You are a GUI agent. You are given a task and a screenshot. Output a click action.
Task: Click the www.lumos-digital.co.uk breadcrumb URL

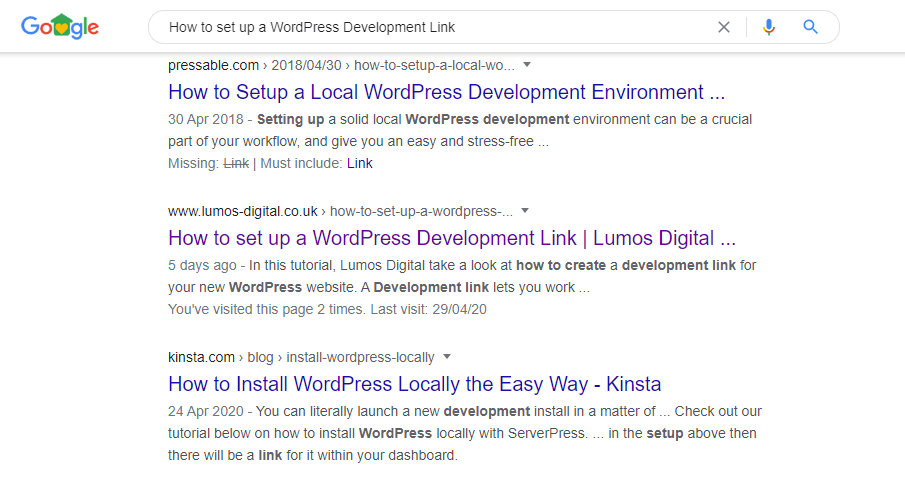click(x=340, y=211)
